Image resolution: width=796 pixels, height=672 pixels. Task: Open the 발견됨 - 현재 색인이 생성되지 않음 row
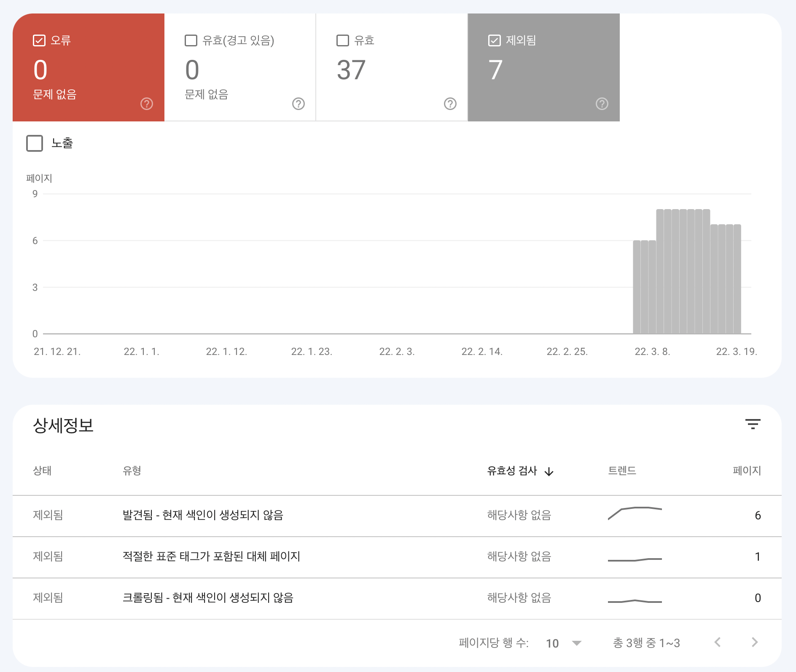pyautogui.click(x=203, y=515)
